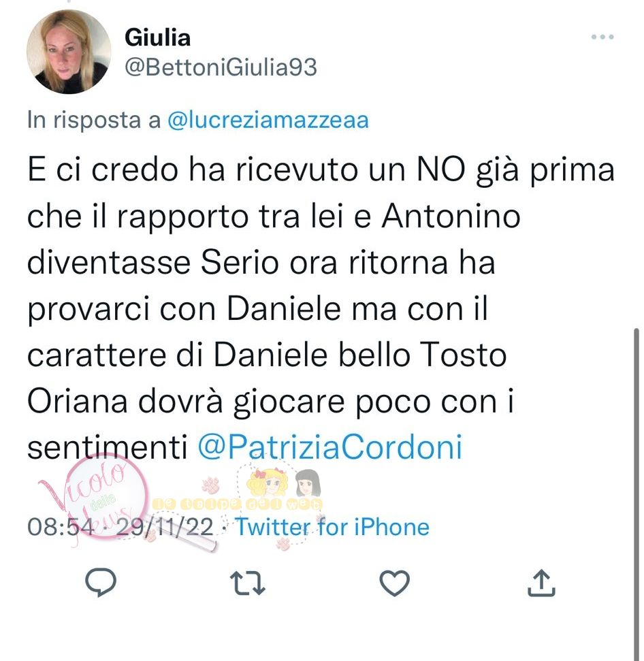The image size is (644, 661).
Task: Tap the share upload arrow icon
Action: point(542,583)
